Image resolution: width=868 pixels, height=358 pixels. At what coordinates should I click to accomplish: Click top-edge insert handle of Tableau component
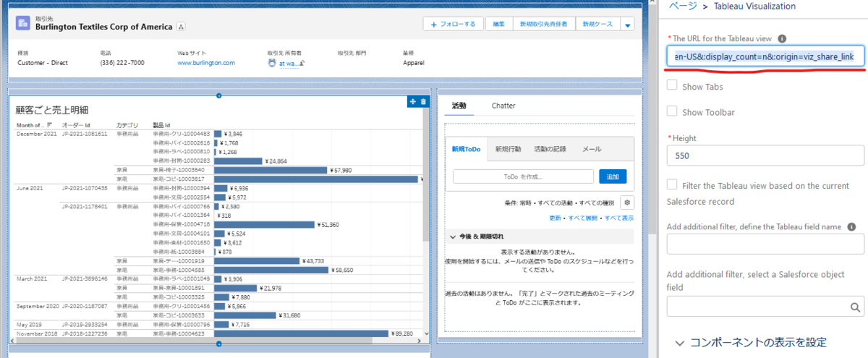[218, 95]
